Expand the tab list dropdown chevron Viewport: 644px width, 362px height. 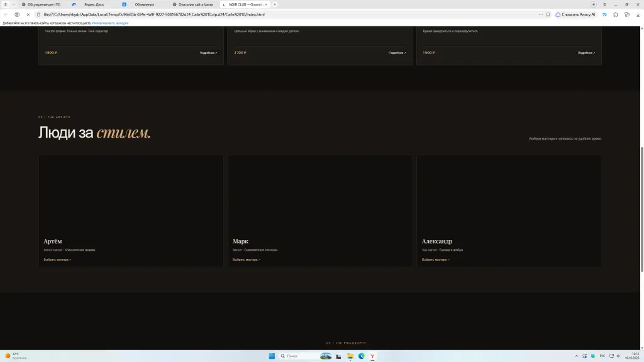(14, 4)
